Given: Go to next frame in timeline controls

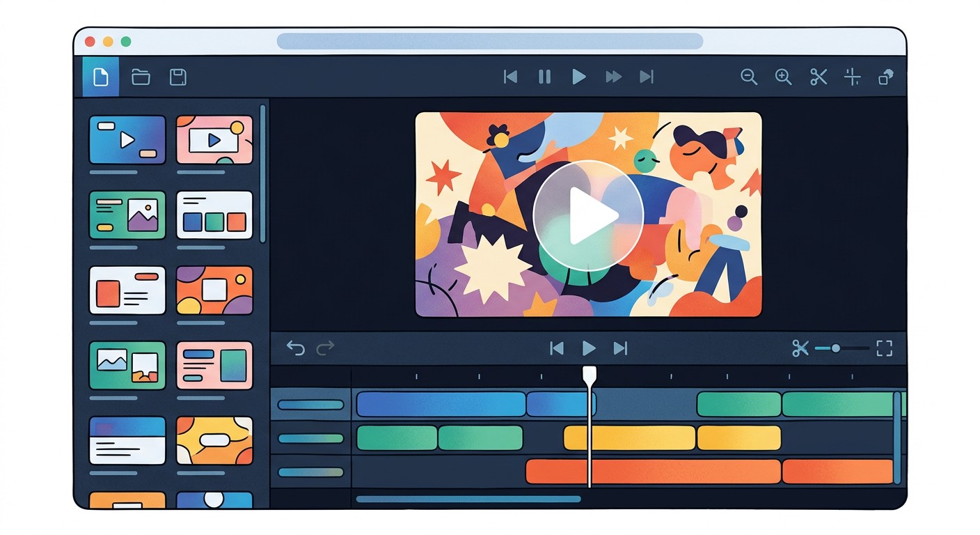Looking at the screenshot, I should point(620,348).
